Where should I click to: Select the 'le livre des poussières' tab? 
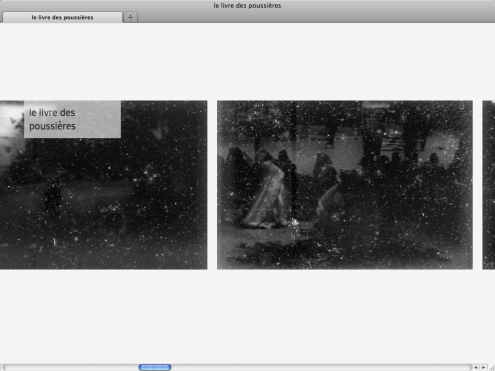point(62,17)
